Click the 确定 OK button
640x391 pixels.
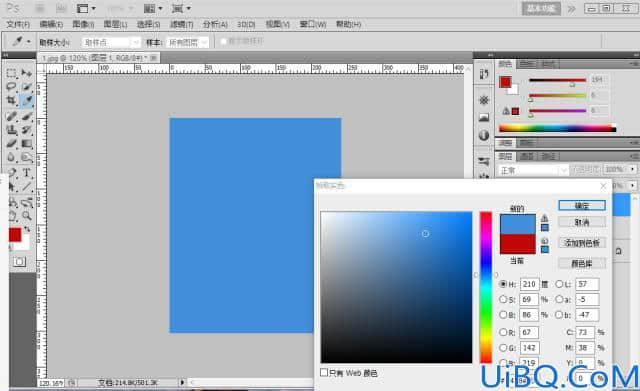click(x=582, y=205)
